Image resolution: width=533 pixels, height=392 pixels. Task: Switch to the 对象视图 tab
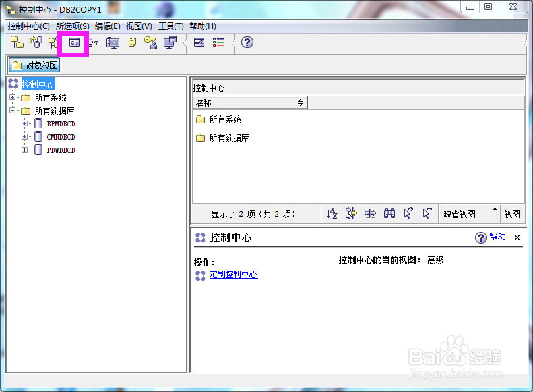coord(34,65)
